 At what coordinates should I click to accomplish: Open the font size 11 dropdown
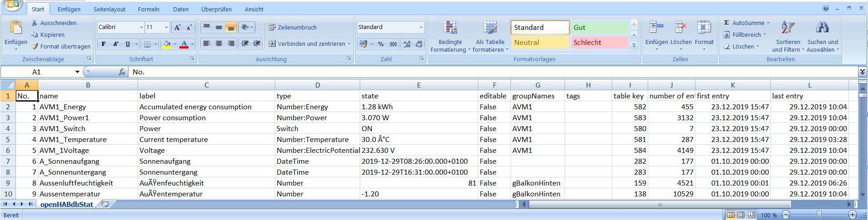(166, 27)
